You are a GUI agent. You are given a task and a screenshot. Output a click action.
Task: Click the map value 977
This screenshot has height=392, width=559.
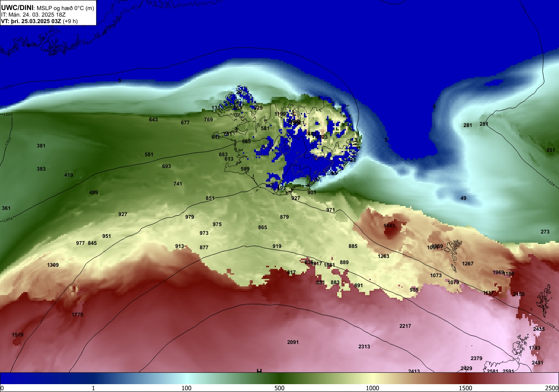(x=80, y=243)
